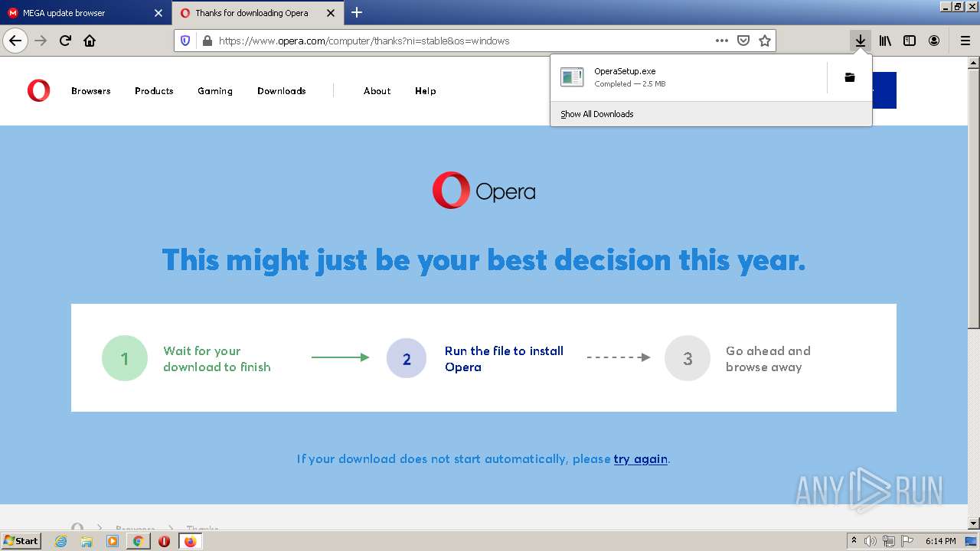The width and height of the screenshot is (980, 551).
Task: Click the 6:14 PM system clock
Action: [x=940, y=541]
